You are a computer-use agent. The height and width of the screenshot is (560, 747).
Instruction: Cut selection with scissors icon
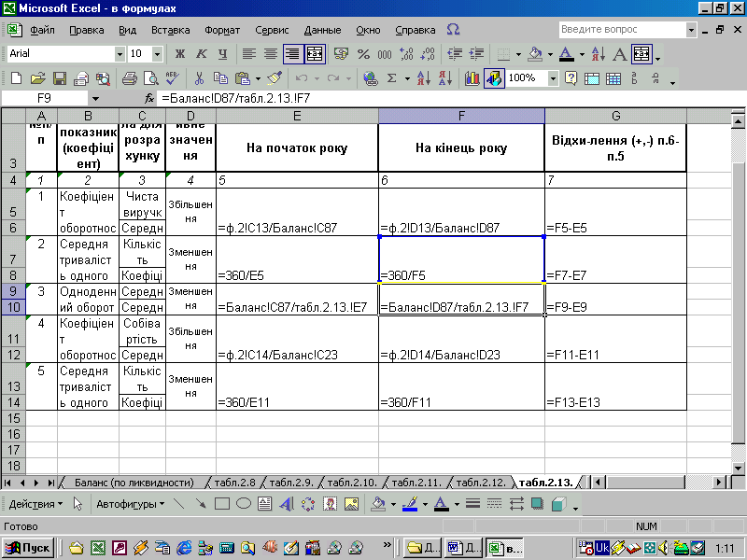click(199, 78)
